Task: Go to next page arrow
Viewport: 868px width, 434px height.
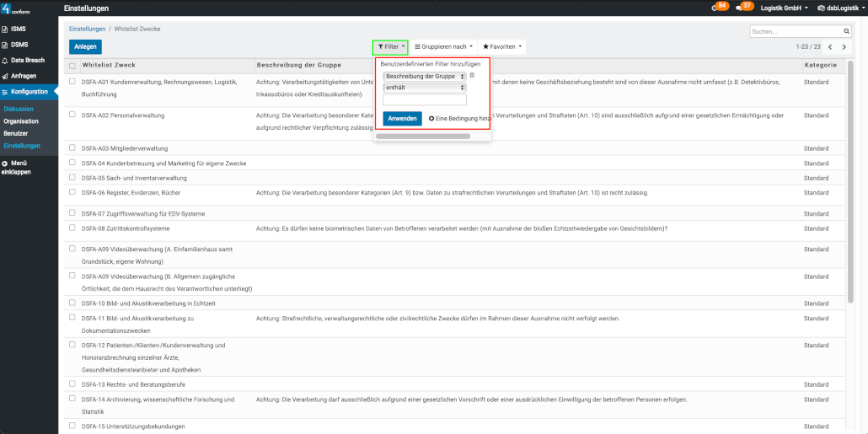Action: [x=845, y=47]
